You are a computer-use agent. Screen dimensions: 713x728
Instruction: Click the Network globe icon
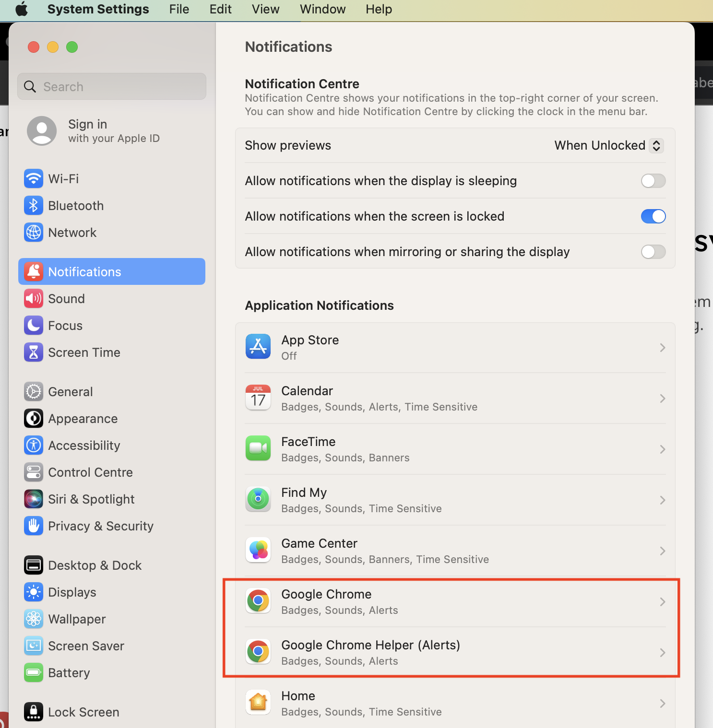coord(34,233)
